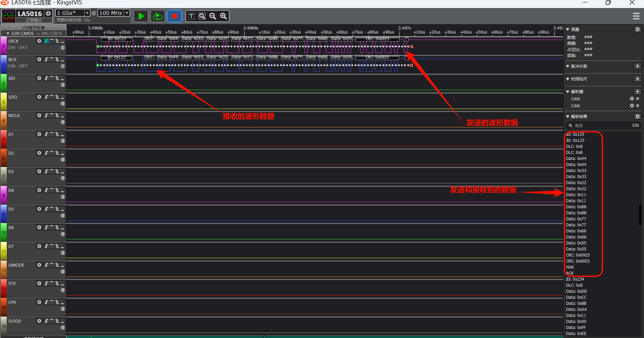Open the hamburger main menu
This screenshot has width=644, height=338.
(x=636, y=16)
